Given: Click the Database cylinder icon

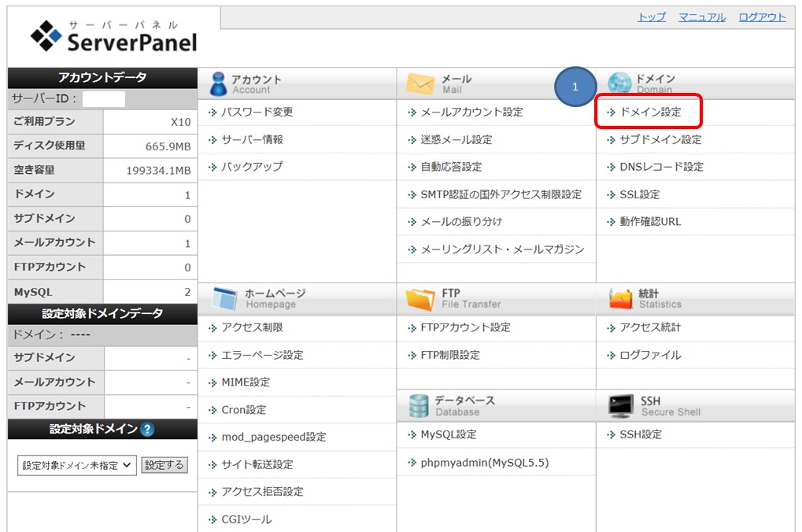Looking at the screenshot, I should (x=419, y=406).
